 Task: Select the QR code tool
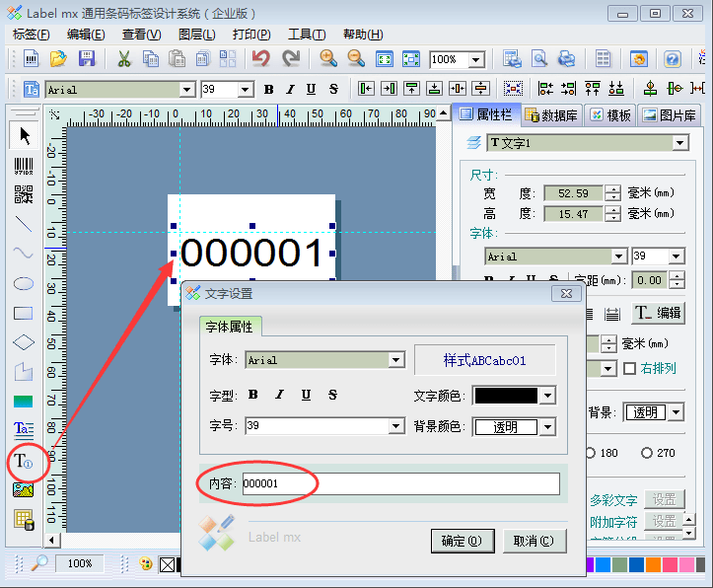[24, 194]
